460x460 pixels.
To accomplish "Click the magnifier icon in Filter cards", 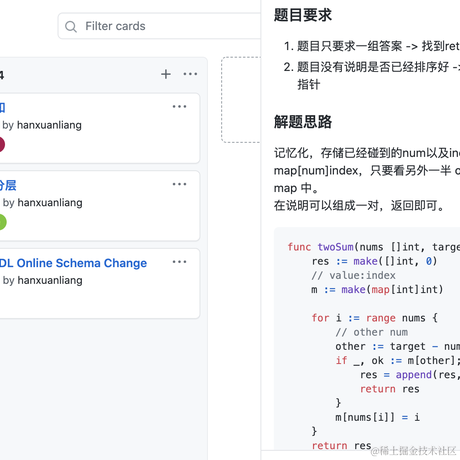I will tap(71, 26).
